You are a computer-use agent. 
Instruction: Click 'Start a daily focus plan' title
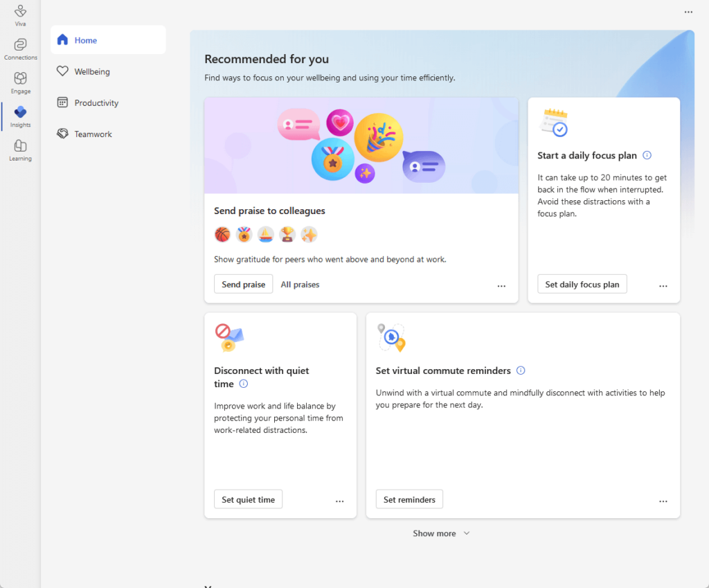point(587,155)
